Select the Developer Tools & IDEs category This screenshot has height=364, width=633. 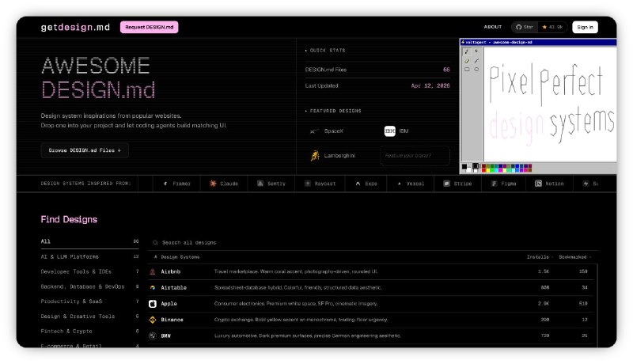tap(78, 271)
